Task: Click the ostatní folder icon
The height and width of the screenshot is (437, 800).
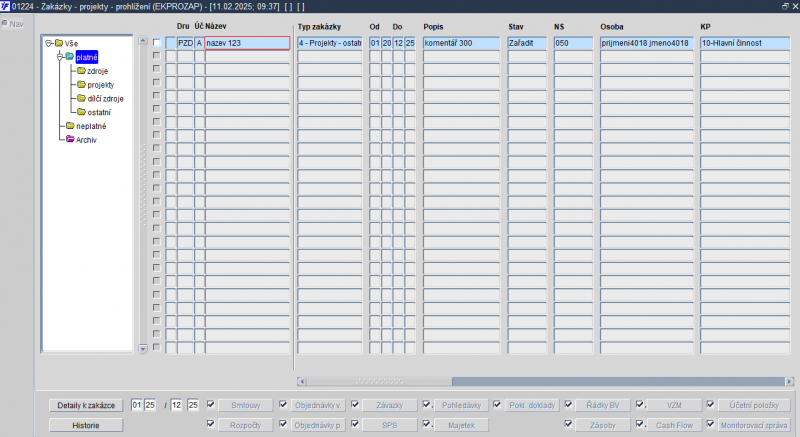Action: tap(81, 112)
